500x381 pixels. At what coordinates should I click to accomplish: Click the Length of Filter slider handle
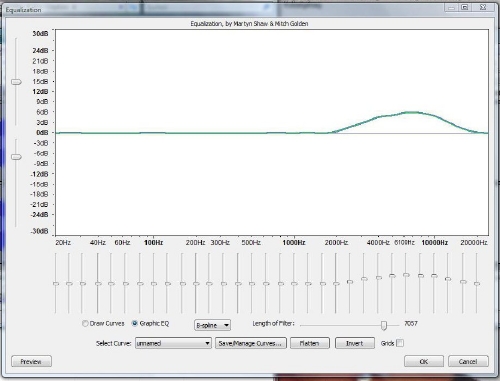pos(384,325)
